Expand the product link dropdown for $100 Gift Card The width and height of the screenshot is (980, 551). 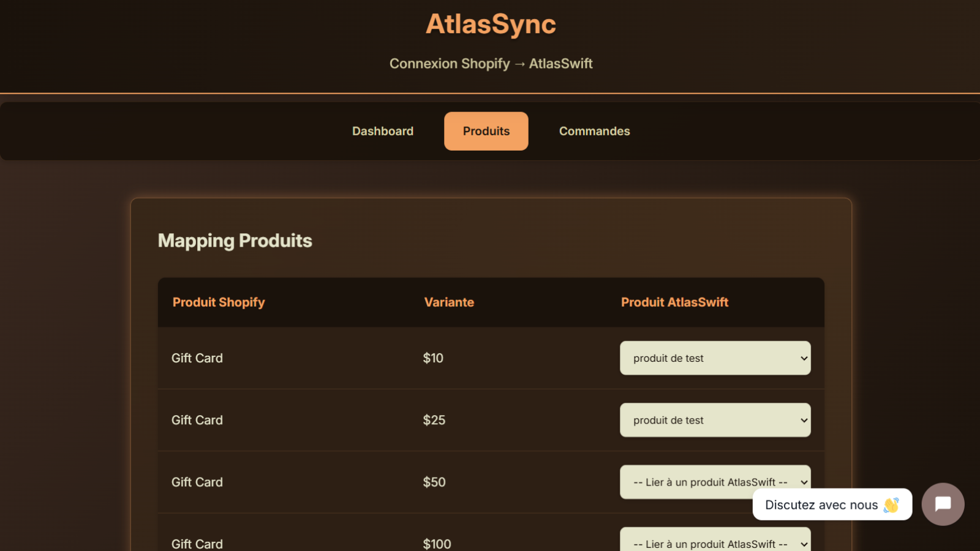coord(715,542)
